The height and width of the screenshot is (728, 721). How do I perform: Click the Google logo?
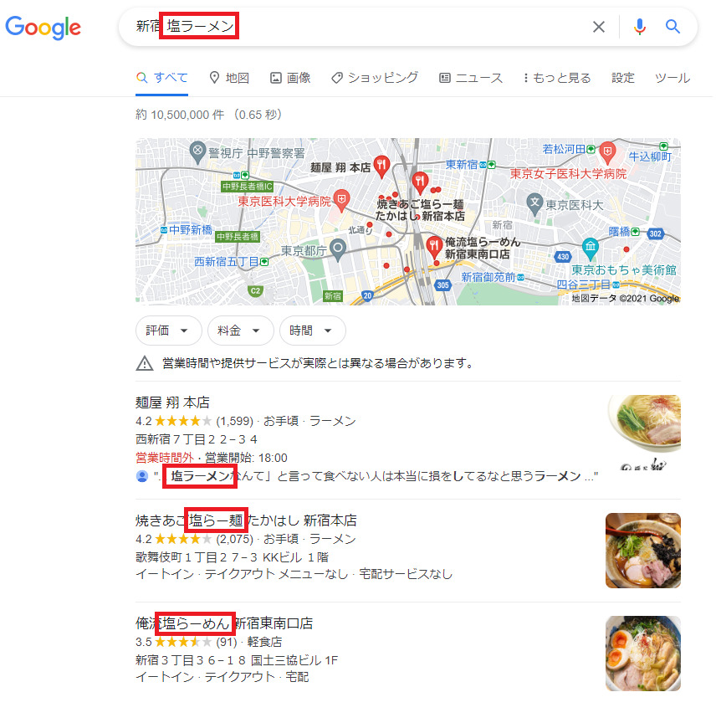(x=43, y=28)
